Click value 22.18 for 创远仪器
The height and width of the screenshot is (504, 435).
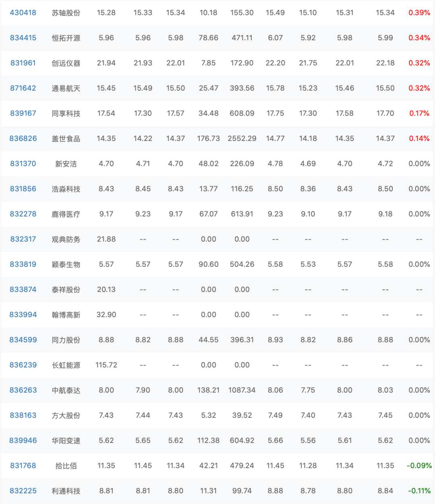click(385, 63)
